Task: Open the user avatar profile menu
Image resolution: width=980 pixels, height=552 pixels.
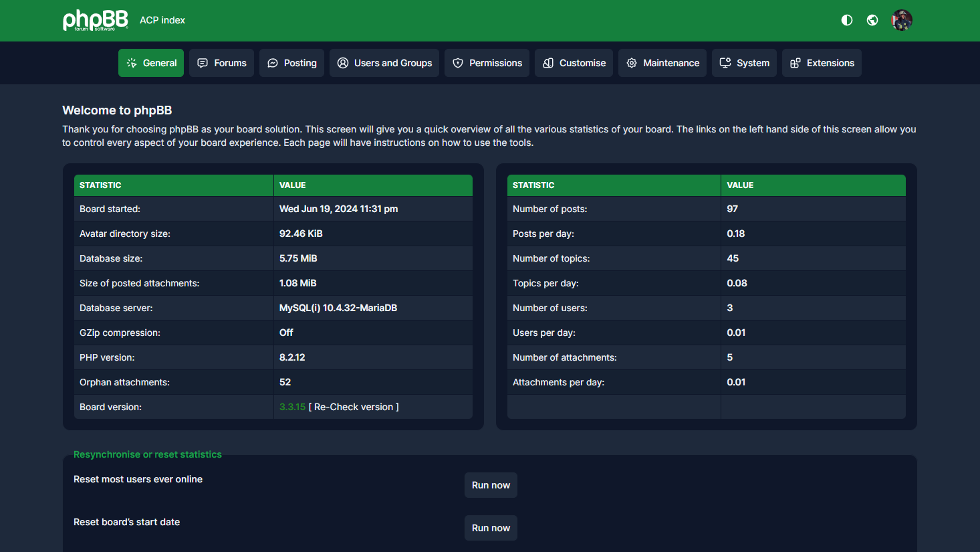Action: coord(902,20)
